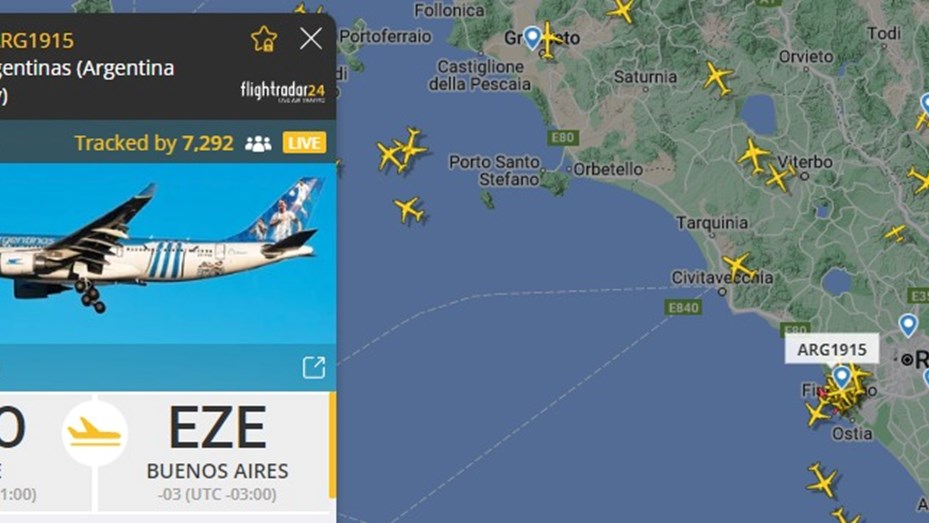This screenshot has width=929, height=523.
Task: Click the favorite star icon with lock
Action: click(264, 39)
